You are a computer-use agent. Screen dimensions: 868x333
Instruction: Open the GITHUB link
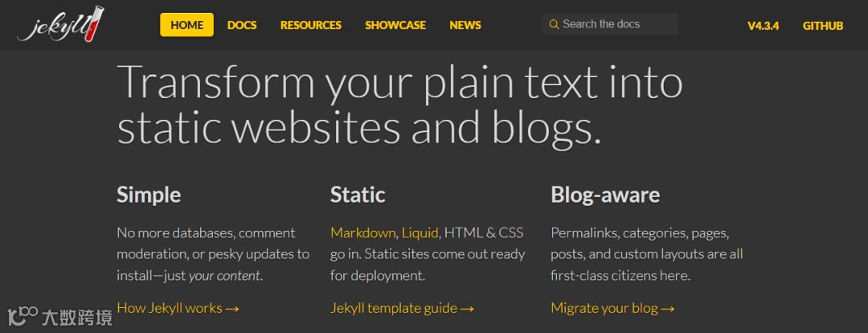pyautogui.click(x=823, y=26)
